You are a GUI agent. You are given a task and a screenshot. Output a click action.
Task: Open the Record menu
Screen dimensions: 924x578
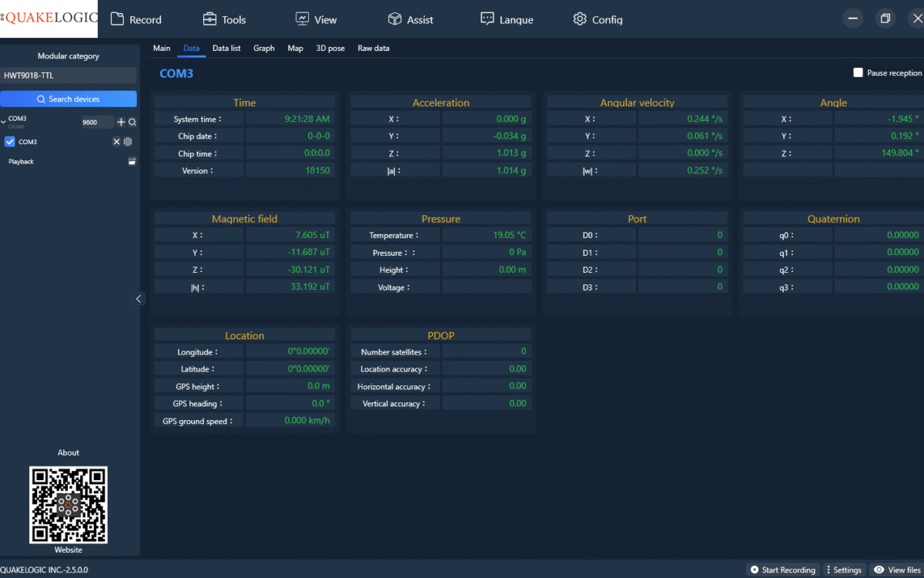(x=136, y=19)
